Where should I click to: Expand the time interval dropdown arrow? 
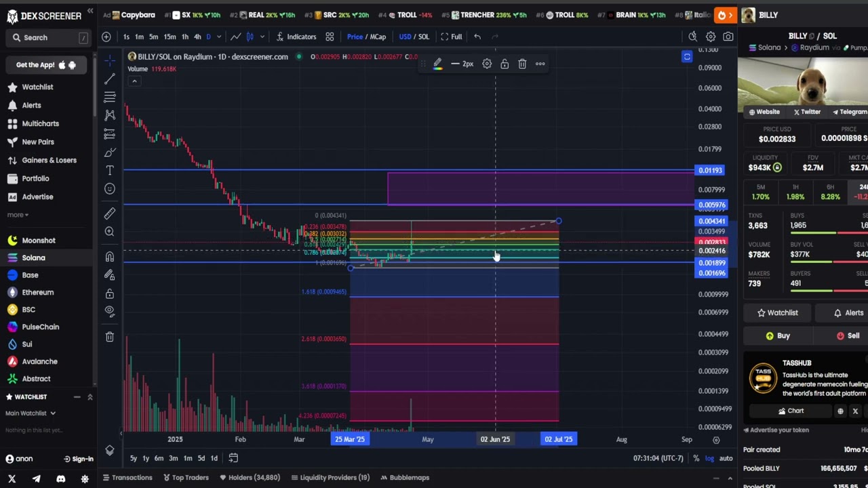(218, 37)
